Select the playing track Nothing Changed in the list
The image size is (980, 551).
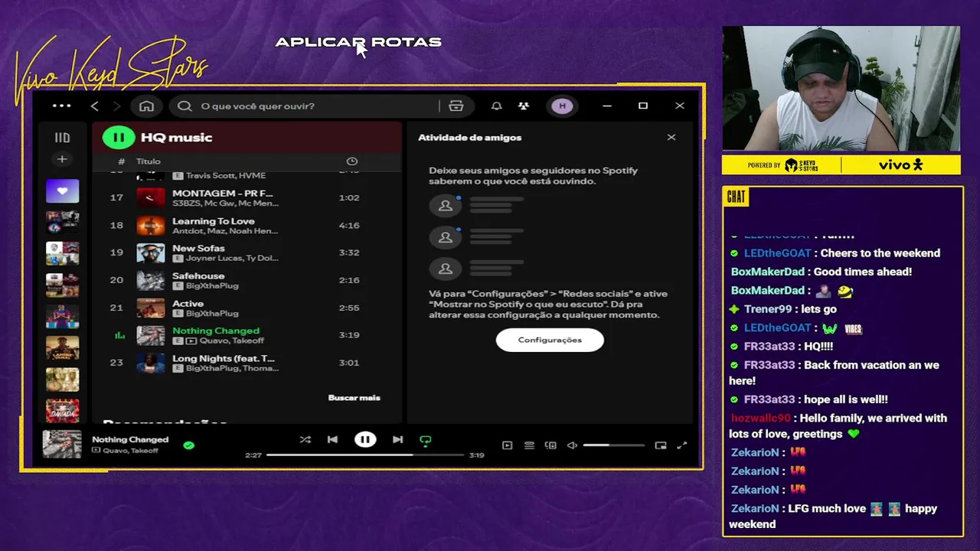click(246, 335)
